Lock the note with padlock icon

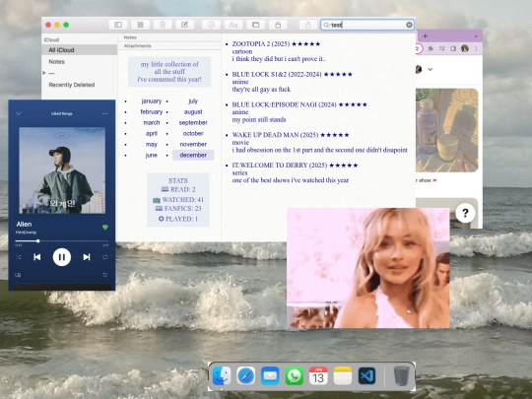[x=278, y=25]
